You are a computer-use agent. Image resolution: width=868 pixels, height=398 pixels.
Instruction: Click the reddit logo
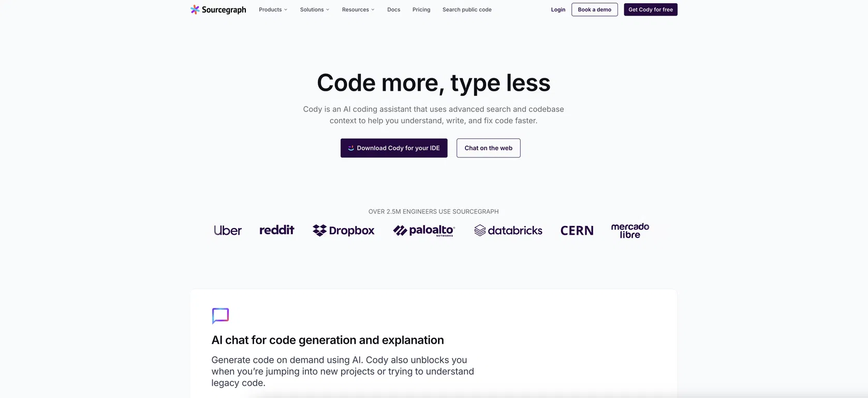(277, 230)
